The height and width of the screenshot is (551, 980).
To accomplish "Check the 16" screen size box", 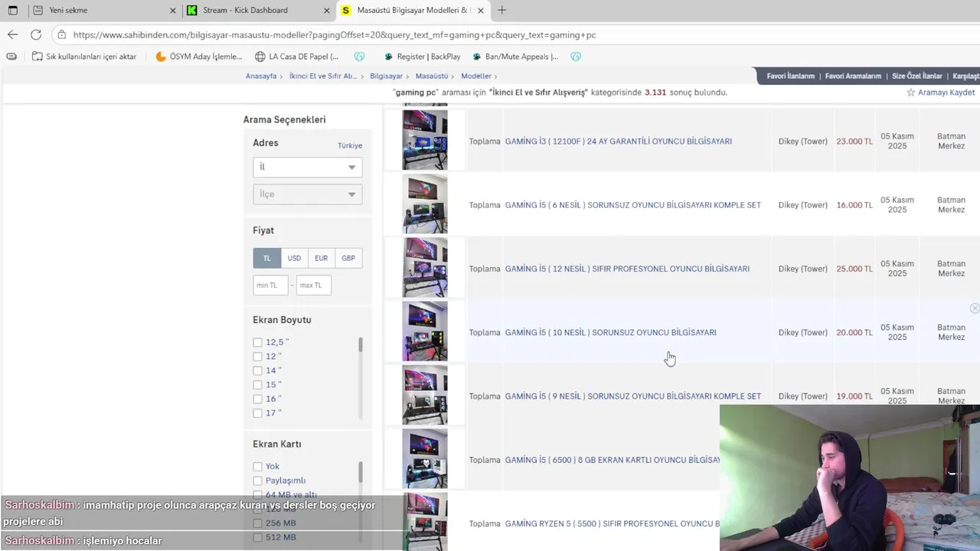I will click(258, 399).
